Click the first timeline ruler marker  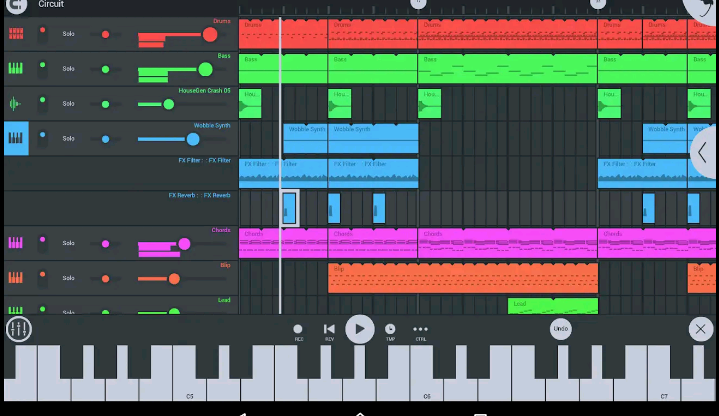(x=418, y=4)
